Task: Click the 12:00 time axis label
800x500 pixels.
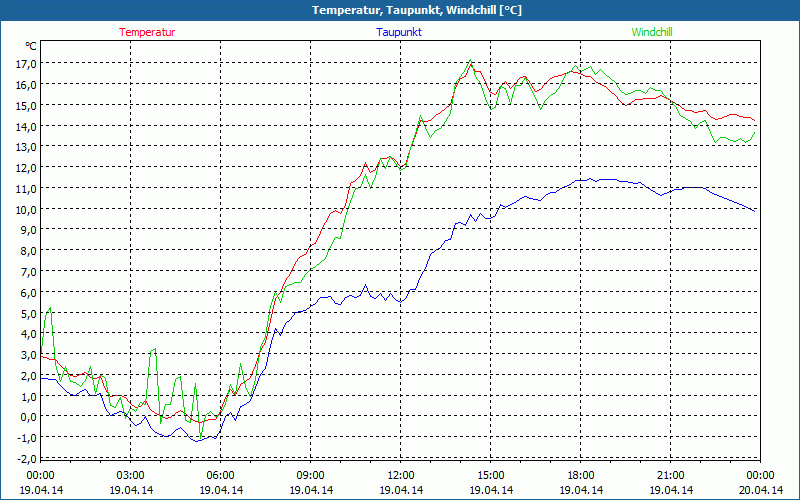Action: tap(401, 476)
